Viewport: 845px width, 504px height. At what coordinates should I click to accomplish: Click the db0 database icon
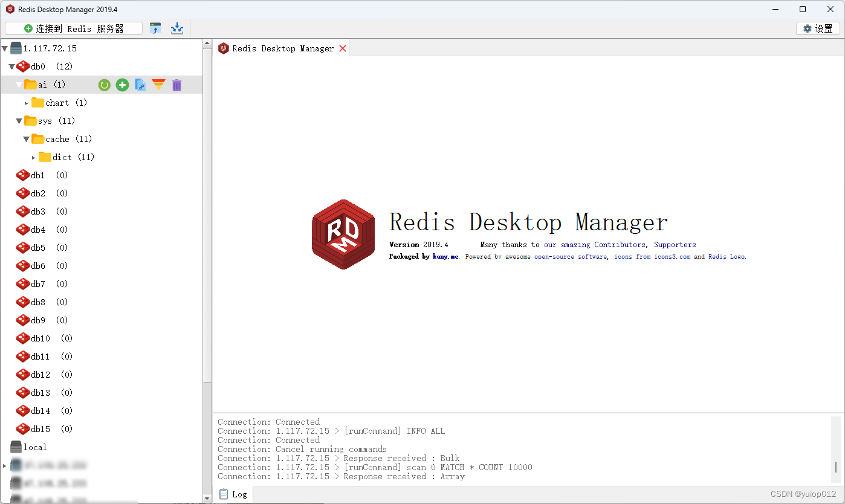(23, 66)
